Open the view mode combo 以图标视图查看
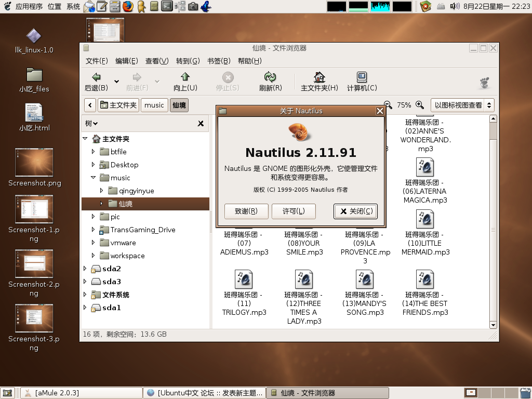This screenshot has width=532, height=399. pos(462,105)
